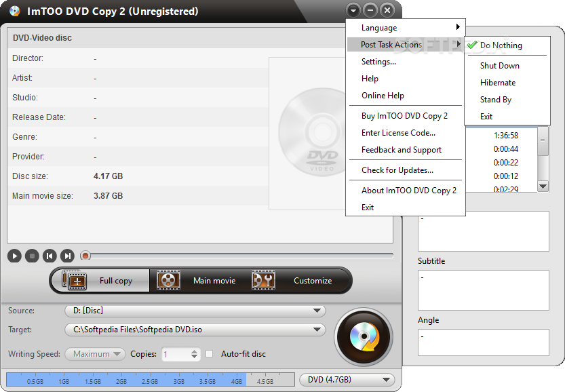Select the Customize mode
Viewport: 565px width, 392px height.
point(298,280)
